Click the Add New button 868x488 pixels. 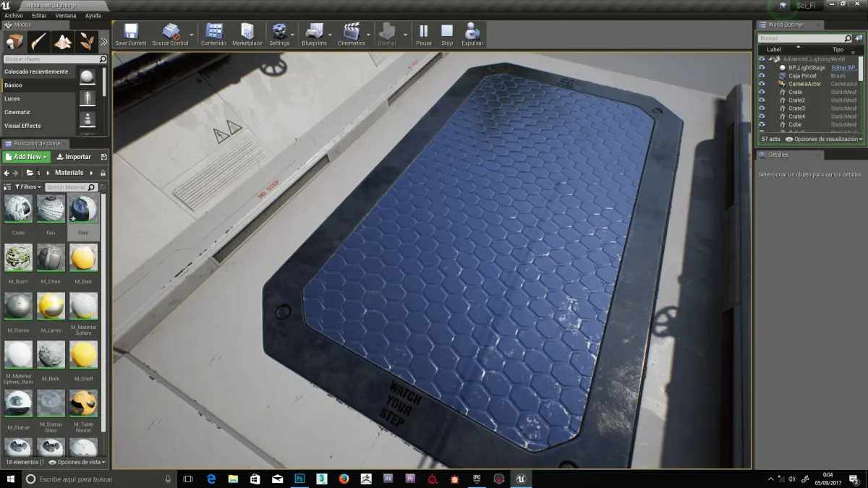click(26, 157)
